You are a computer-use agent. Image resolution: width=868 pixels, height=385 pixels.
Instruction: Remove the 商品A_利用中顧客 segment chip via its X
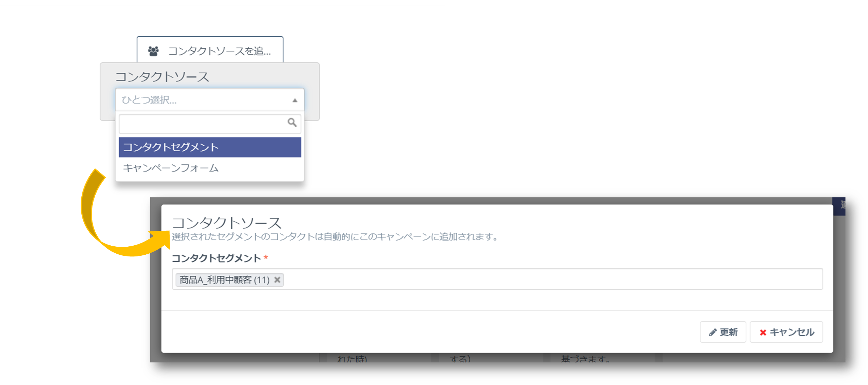pyautogui.click(x=276, y=280)
